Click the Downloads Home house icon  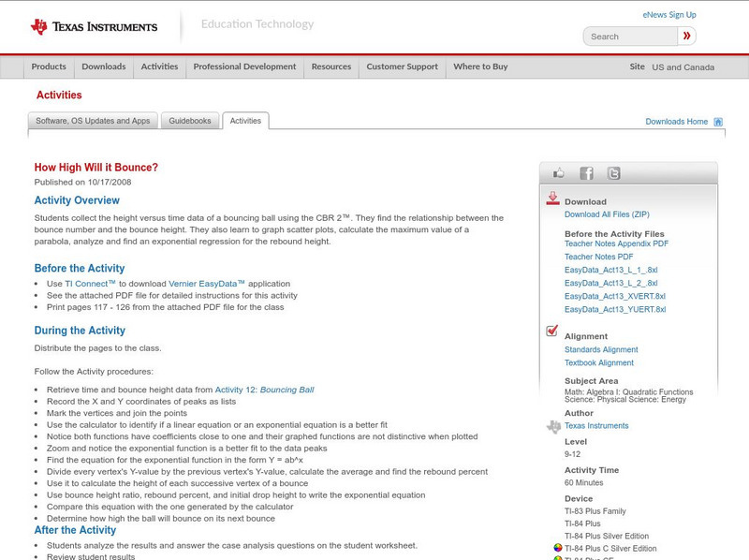click(x=718, y=122)
